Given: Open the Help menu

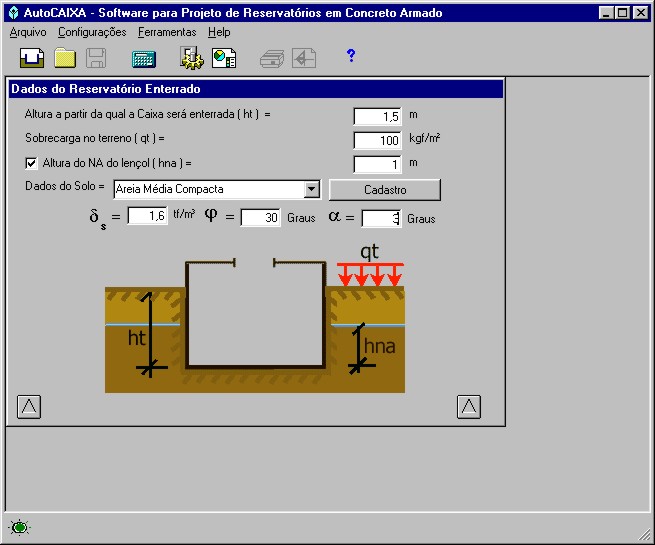Looking at the screenshot, I should (x=219, y=32).
